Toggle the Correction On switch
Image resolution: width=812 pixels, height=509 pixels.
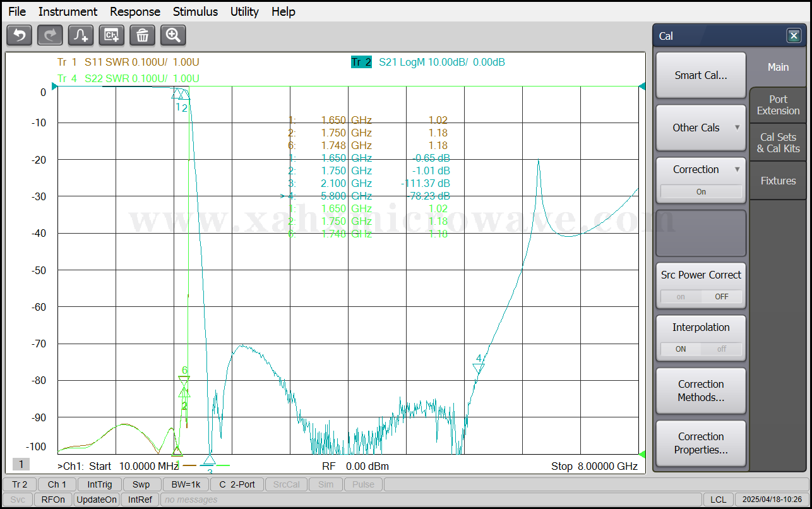(701, 191)
